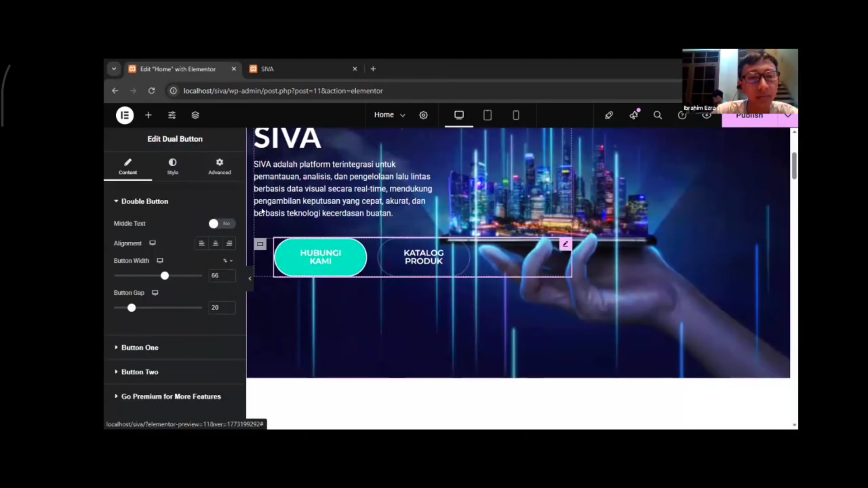The width and height of the screenshot is (868, 488).
Task: Click the HUBUNGI KAMI button
Action: click(x=321, y=257)
